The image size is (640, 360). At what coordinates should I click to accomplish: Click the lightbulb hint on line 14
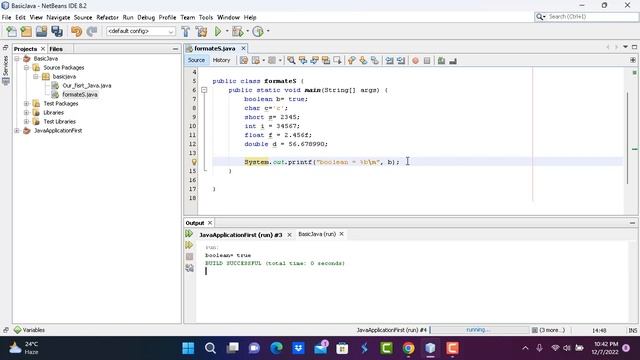194,162
